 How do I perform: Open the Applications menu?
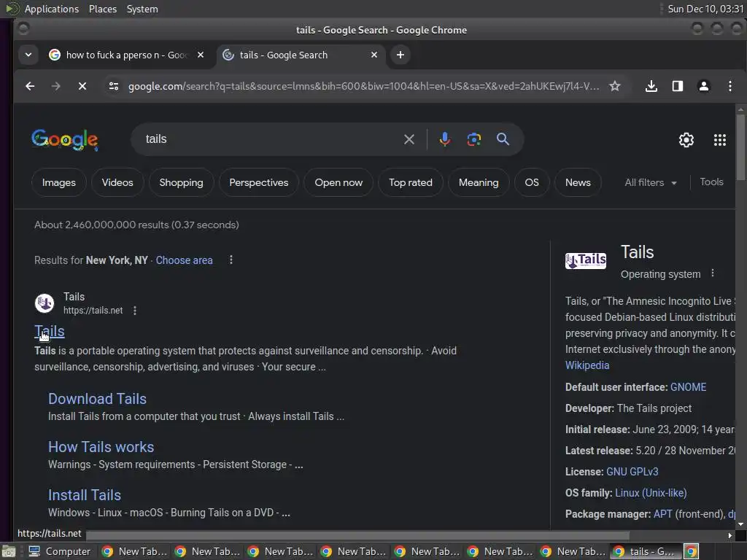[52, 9]
